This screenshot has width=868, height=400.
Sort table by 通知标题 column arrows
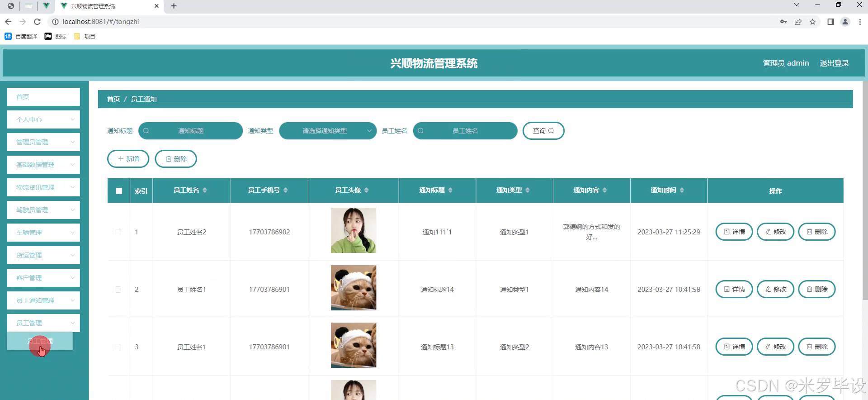(x=451, y=190)
